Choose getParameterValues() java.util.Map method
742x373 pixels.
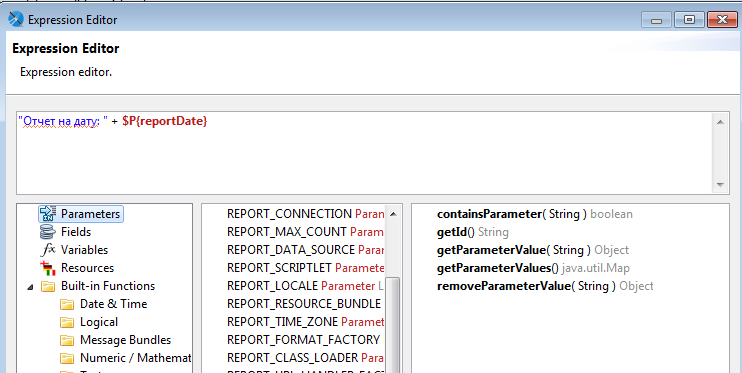pos(533,268)
